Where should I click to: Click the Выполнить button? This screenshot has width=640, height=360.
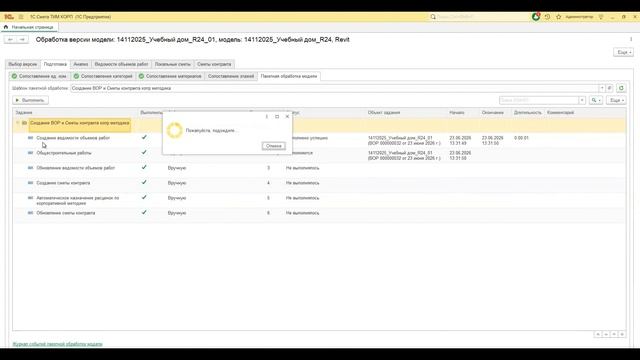pyautogui.click(x=30, y=100)
